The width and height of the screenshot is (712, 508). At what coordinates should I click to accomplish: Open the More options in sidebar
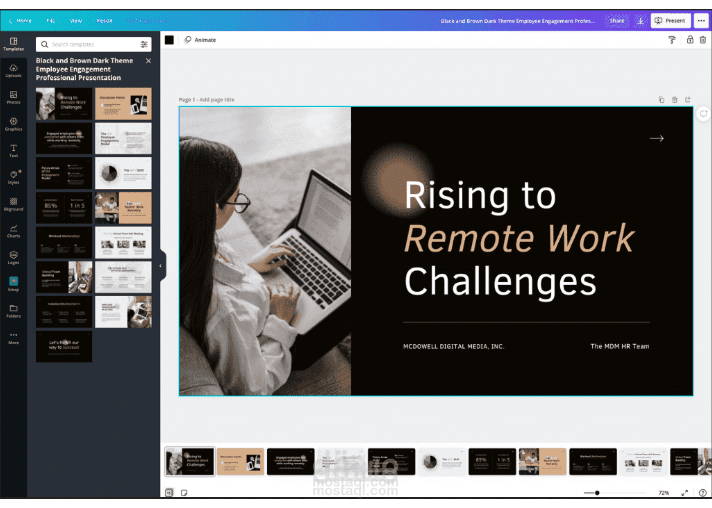coord(13,338)
